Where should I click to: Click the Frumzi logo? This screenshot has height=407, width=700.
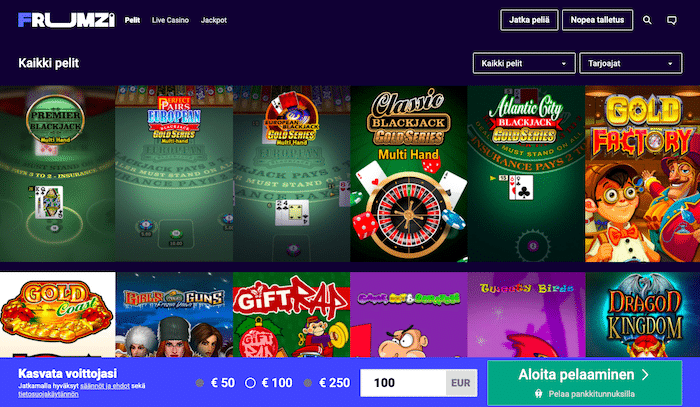point(66,20)
